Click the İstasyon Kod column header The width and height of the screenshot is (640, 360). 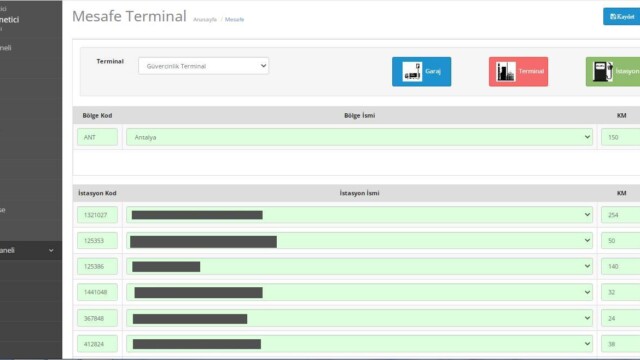pyautogui.click(x=97, y=193)
